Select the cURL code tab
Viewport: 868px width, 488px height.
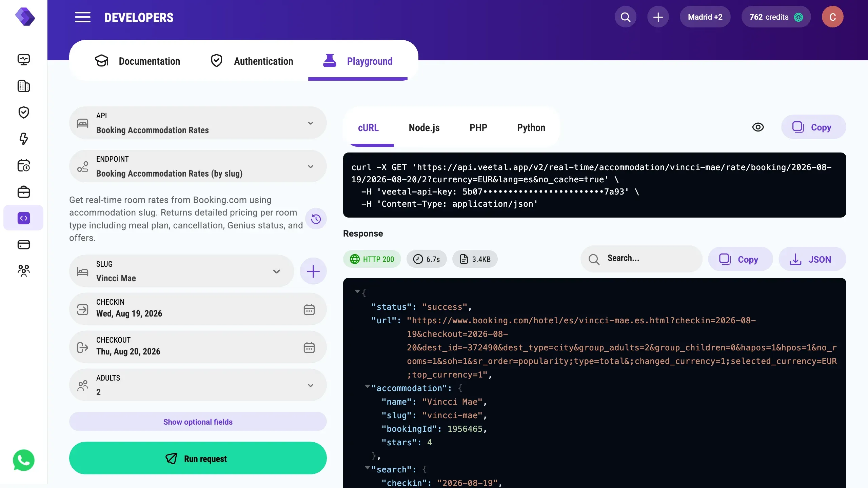click(x=368, y=128)
